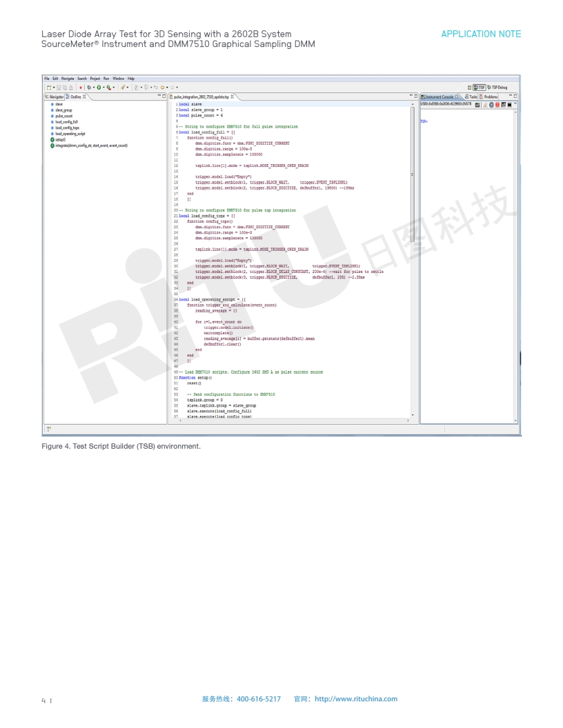This screenshot has height=728, width=563.
Task: Select setup() function in Outline list
Action: coord(60,139)
